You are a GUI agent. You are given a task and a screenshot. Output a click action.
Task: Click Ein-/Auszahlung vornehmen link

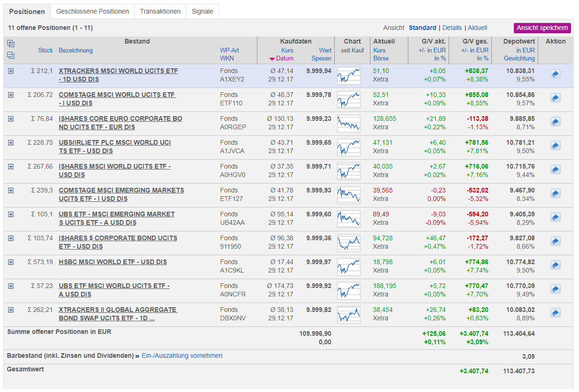point(182,355)
